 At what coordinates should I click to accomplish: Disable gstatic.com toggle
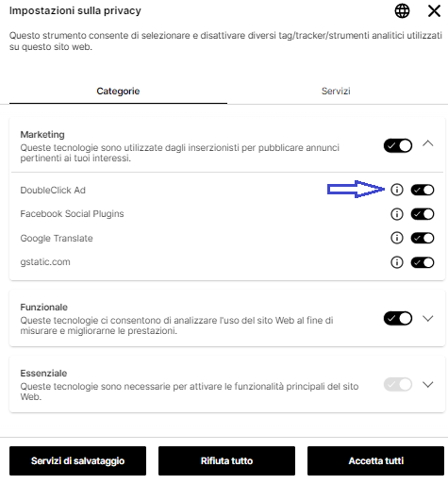click(423, 262)
